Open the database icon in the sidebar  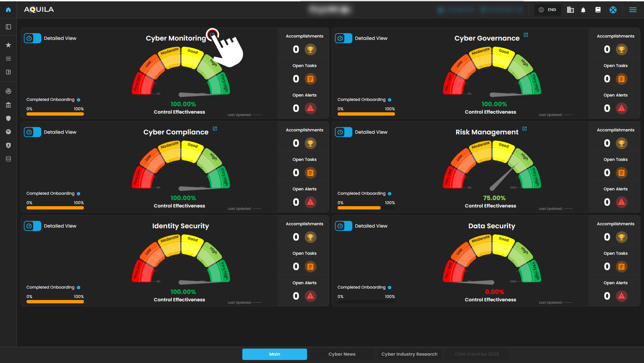[x=8, y=159]
